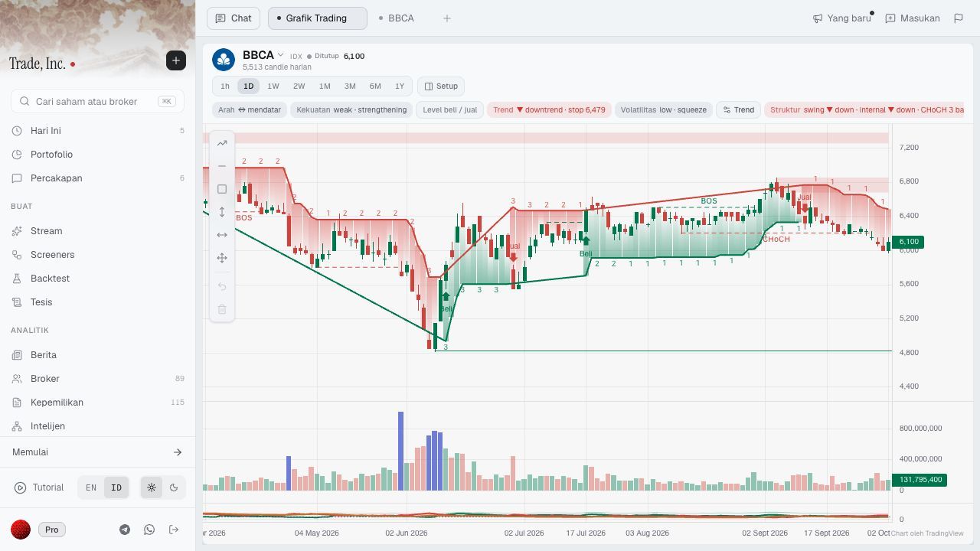This screenshot has width=980, height=551.
Task: Click the 131,795,400 volume label
Action: click(x=919, y=480)
